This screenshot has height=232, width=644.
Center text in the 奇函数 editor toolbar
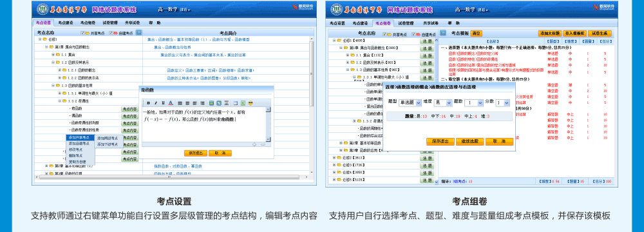point(187,103)
